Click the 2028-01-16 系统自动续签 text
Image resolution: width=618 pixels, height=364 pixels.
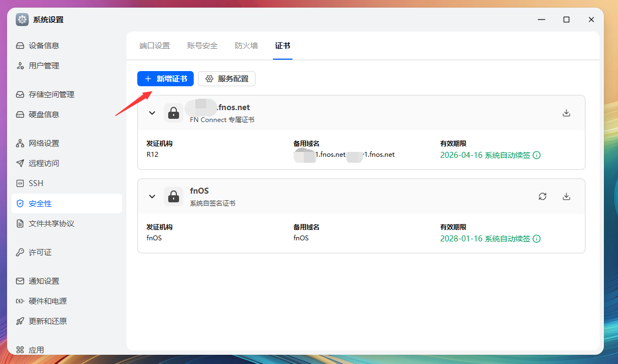[485, 239]
